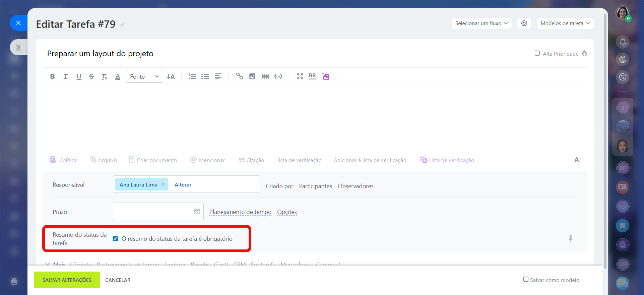Click Adicionar à lista de verificação
644x295 pixels.
tap(370, 160)
